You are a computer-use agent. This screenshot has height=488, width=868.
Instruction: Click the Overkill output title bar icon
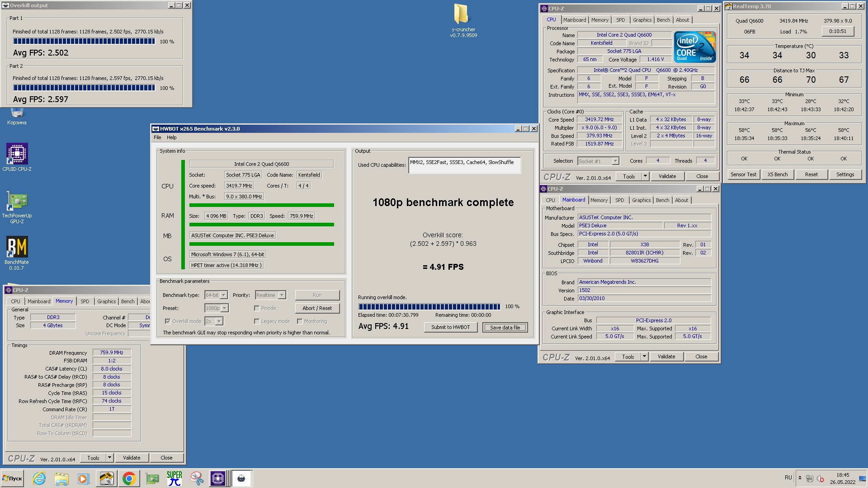[x=6, y=5]
